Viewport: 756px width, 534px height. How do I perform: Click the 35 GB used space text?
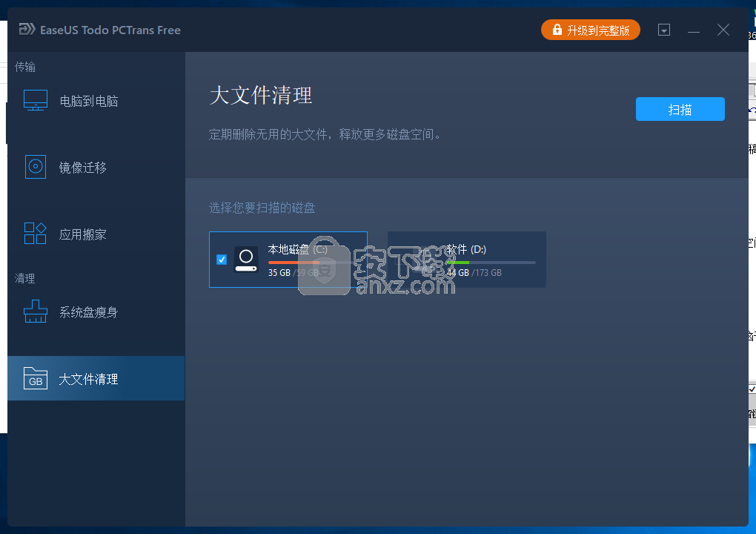279,272
